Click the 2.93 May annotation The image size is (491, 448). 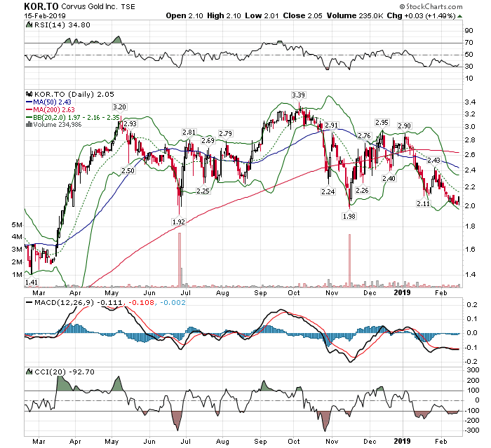click(130, 123)
